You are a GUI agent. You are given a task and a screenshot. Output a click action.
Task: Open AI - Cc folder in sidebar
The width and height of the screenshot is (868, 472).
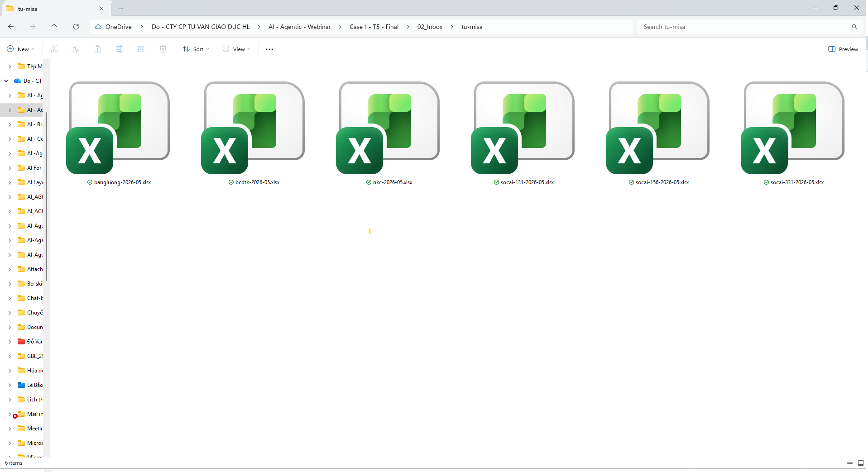(30, 139)
